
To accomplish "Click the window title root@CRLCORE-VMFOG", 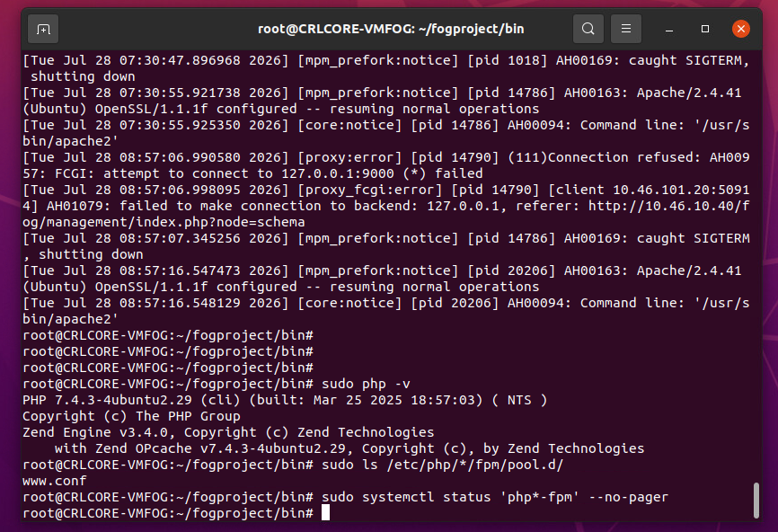I will pos(391,29).
